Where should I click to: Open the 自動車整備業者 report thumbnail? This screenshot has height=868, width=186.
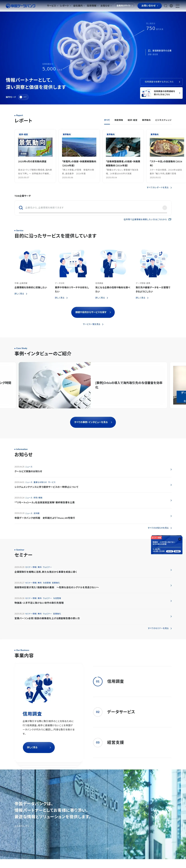pos(123,147)
